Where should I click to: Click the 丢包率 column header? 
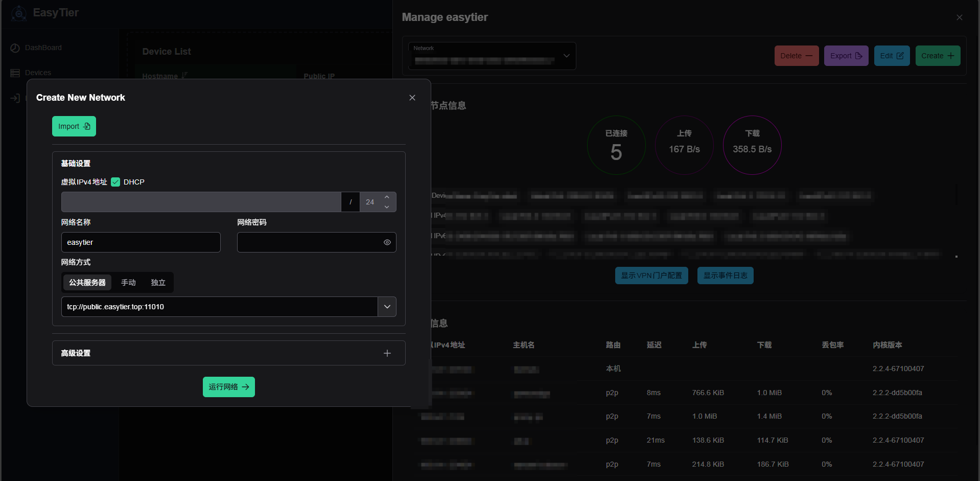[x=833, y=345]
